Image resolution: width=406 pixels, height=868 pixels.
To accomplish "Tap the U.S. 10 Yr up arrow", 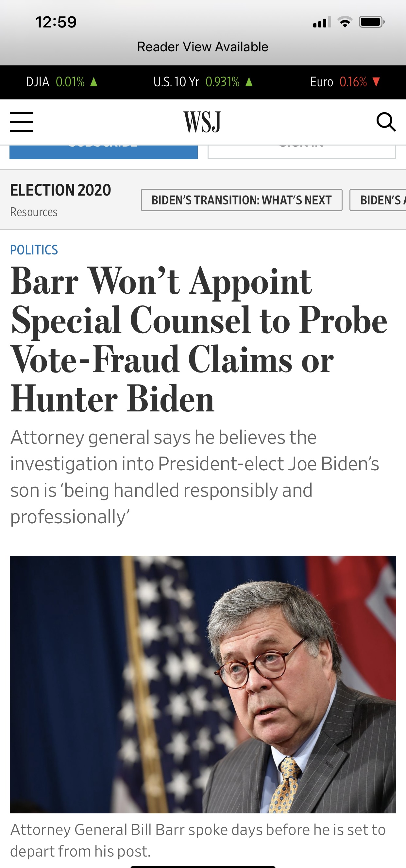I will [x=249, y=82].
